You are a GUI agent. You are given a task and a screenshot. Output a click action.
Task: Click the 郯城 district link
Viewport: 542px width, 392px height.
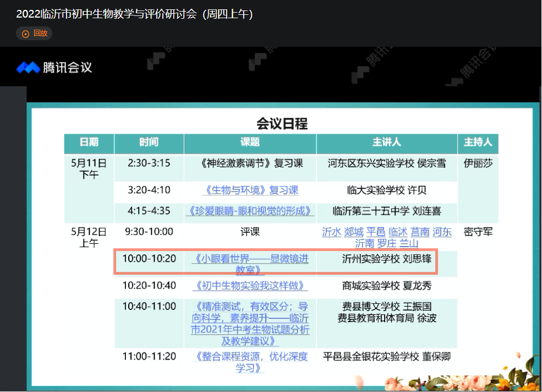point(354,232)
